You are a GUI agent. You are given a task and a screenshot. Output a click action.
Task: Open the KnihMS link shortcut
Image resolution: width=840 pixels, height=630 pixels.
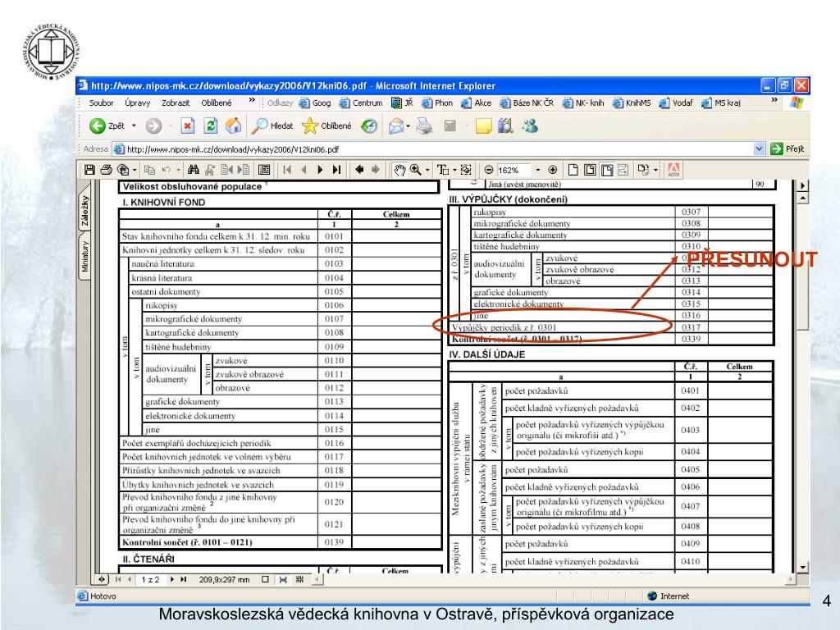[x=632, y=103]
